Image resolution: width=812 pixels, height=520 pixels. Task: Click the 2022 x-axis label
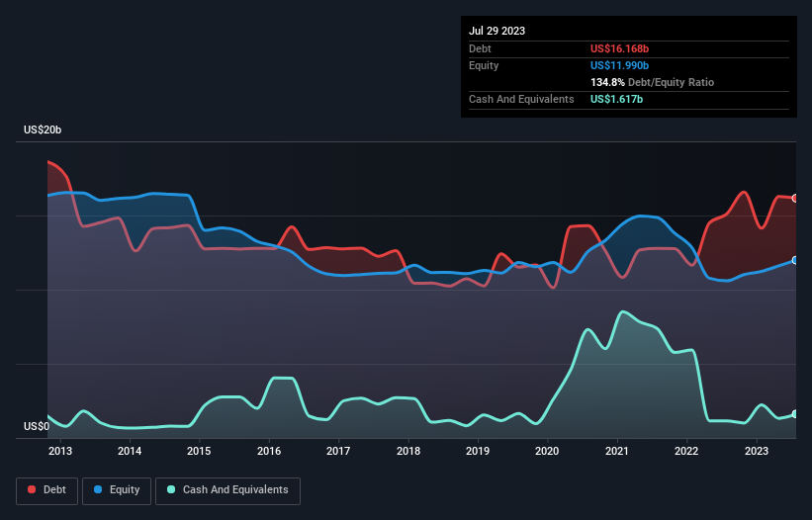tap(686, 451)
